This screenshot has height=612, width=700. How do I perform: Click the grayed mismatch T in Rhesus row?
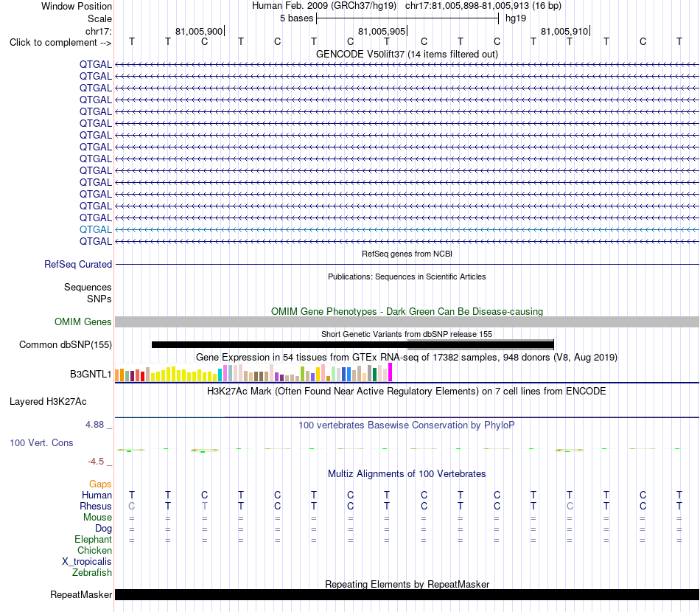click(204, 506)
